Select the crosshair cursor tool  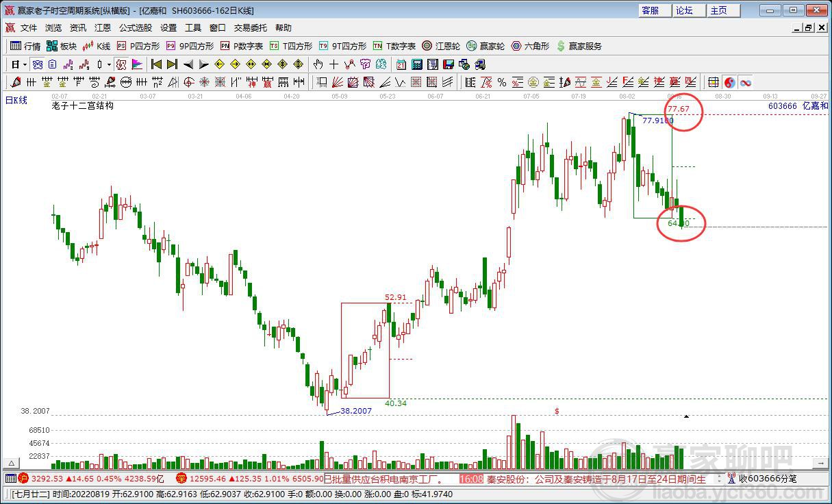pos(333,64)
